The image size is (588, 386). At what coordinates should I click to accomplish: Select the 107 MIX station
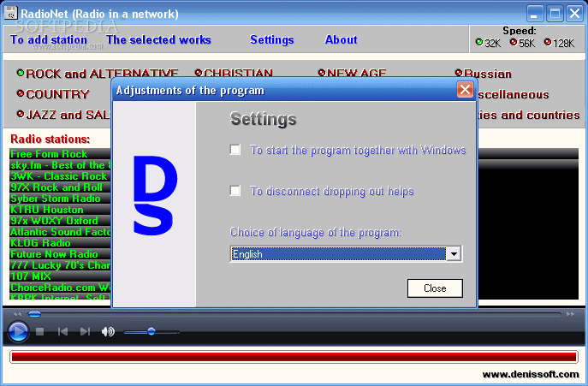[x=61, y=276]
